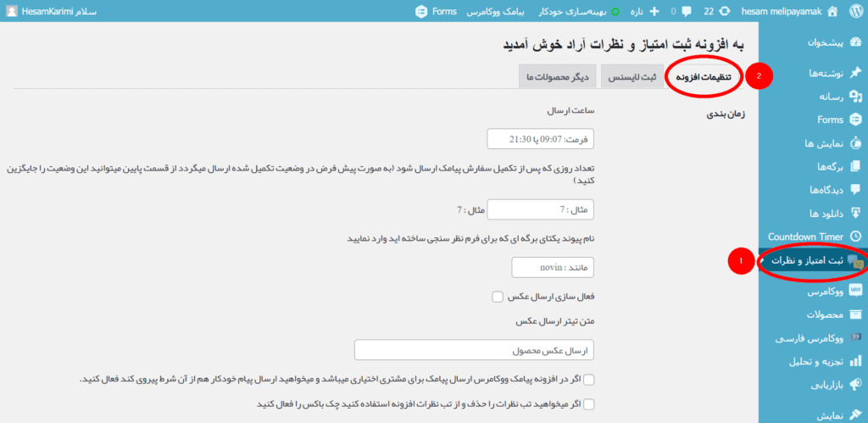Click the برگه‌ها pages icon
The image size is (868, 423).
tap(856, 166)
